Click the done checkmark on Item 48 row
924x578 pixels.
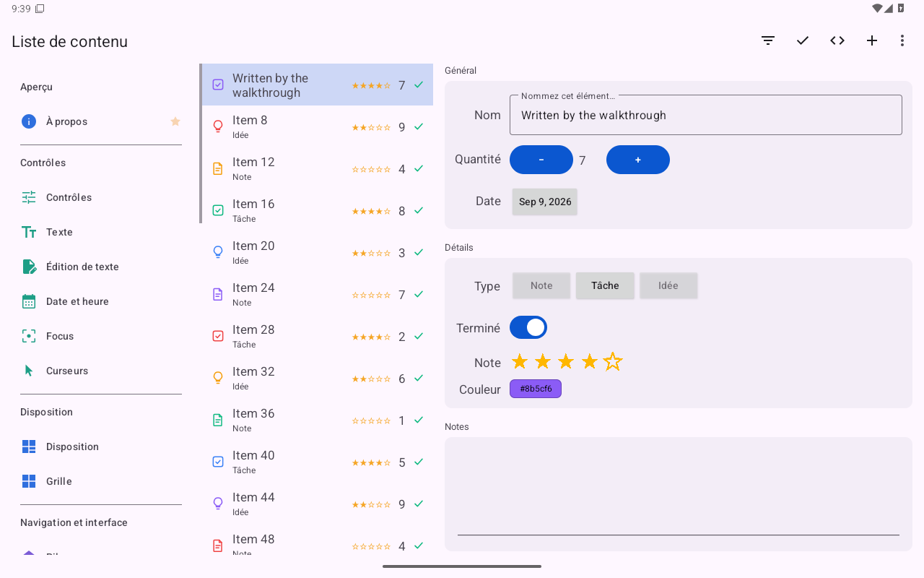click(419, 545)
